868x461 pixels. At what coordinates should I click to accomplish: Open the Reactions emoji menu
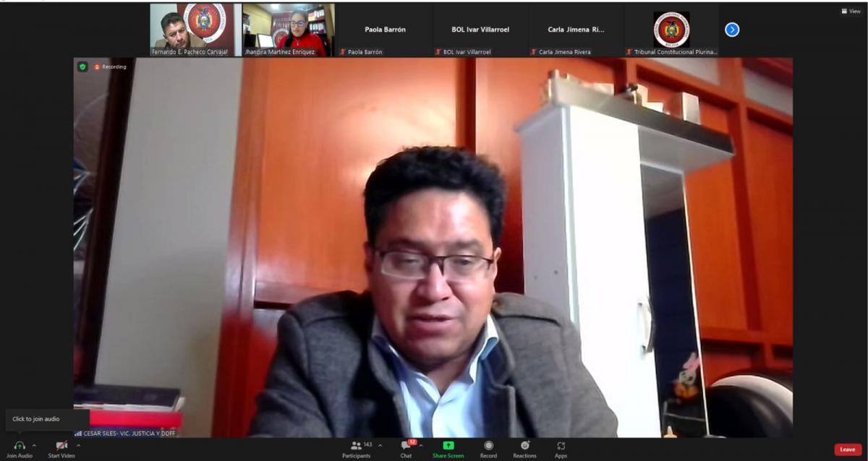pos(524,445)
